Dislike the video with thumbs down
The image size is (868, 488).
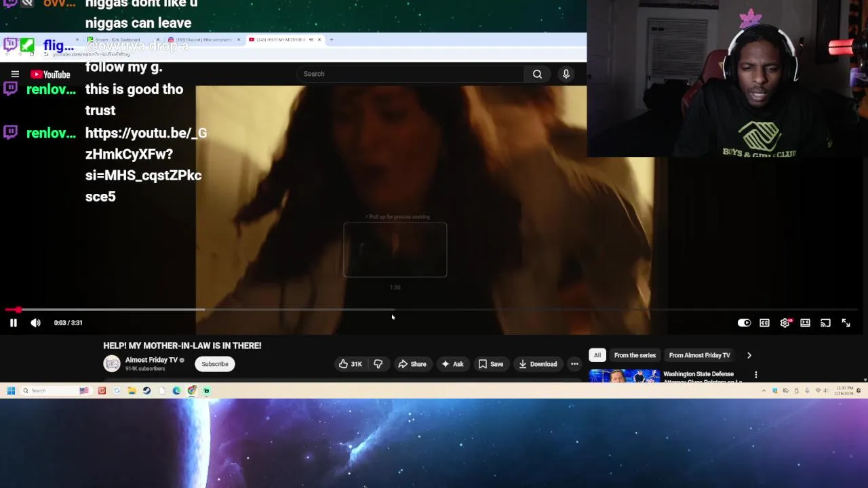tap(378, 364)
